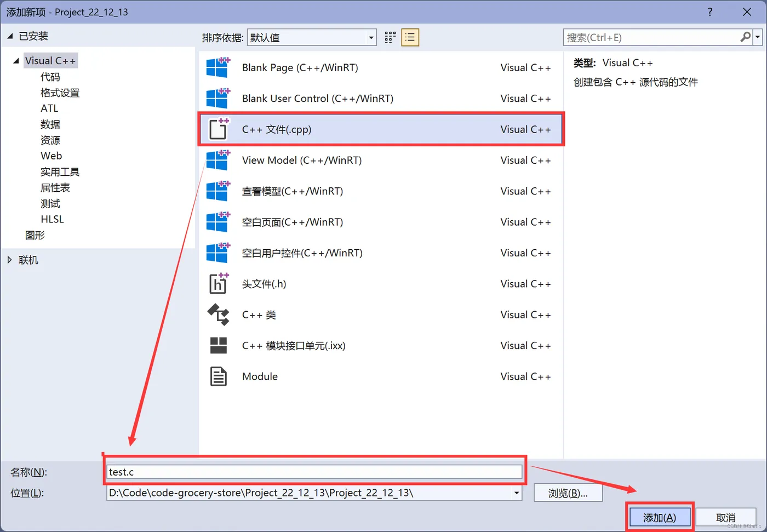This screenshot has width=767, height=532.
Task: Select the 查看模型(C++/WinRT) template name
Action: [x=293, y=191]
